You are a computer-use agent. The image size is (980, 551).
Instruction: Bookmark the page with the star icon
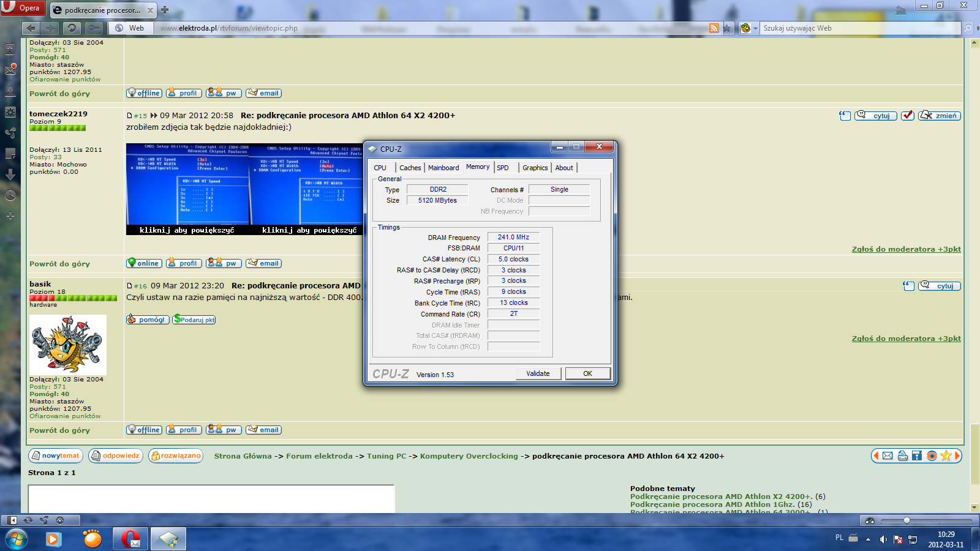pos(727,28)
